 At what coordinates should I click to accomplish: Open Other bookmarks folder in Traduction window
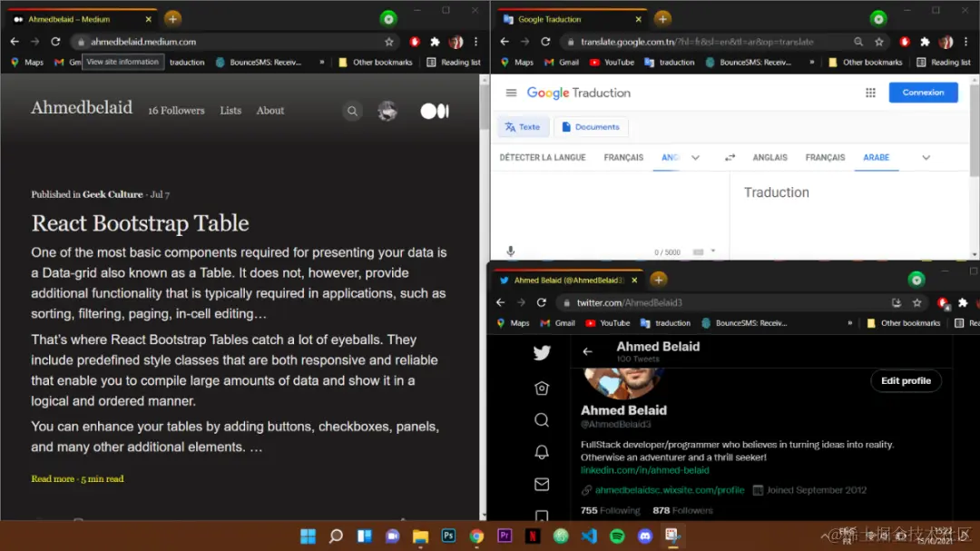point(866,62)
